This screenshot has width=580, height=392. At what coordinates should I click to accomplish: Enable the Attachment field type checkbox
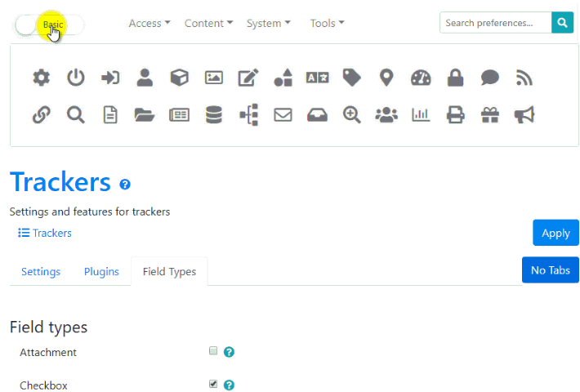click(x=213, y=350)
